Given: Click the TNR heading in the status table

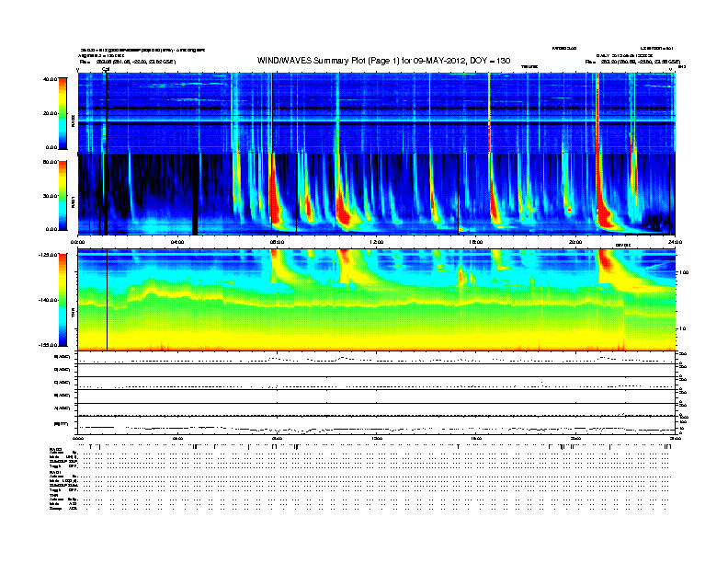Looking at the screenshot, I should (x=53, y=495).
